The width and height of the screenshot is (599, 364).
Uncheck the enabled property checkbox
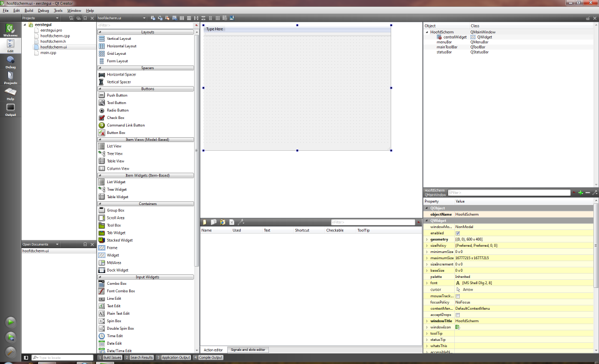pos(458,233)
